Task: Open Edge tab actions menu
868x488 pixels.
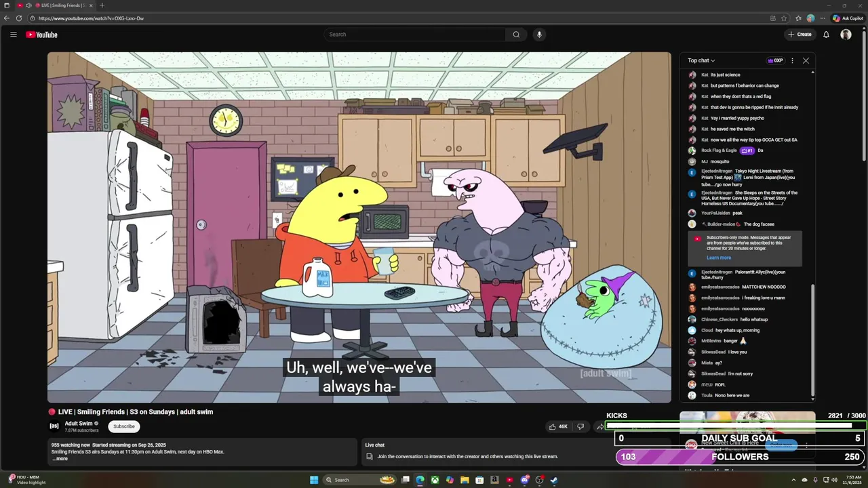Action: coord(6,5)
